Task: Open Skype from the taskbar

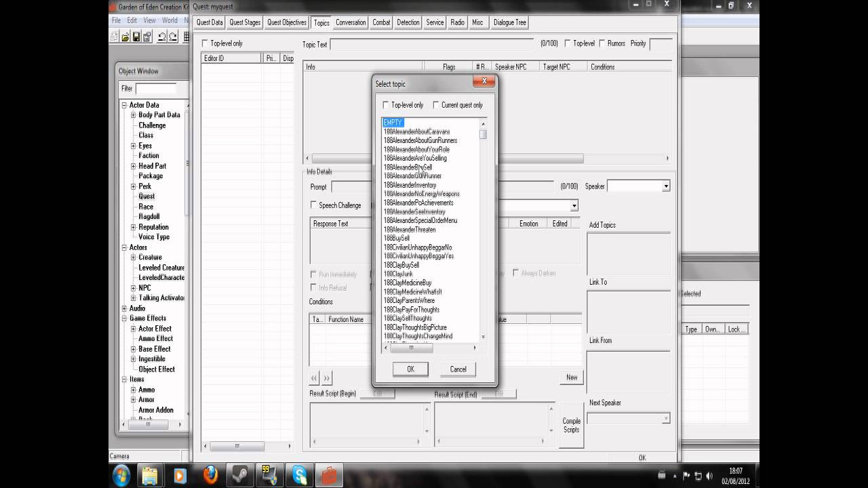Action: (x=299, y=475)
